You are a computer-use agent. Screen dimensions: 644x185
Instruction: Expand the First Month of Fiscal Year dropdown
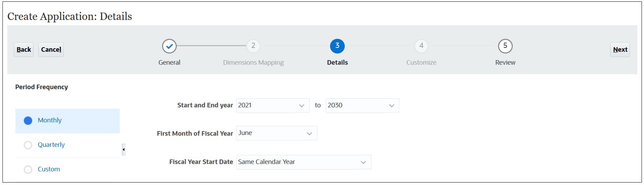pos(277,133)
